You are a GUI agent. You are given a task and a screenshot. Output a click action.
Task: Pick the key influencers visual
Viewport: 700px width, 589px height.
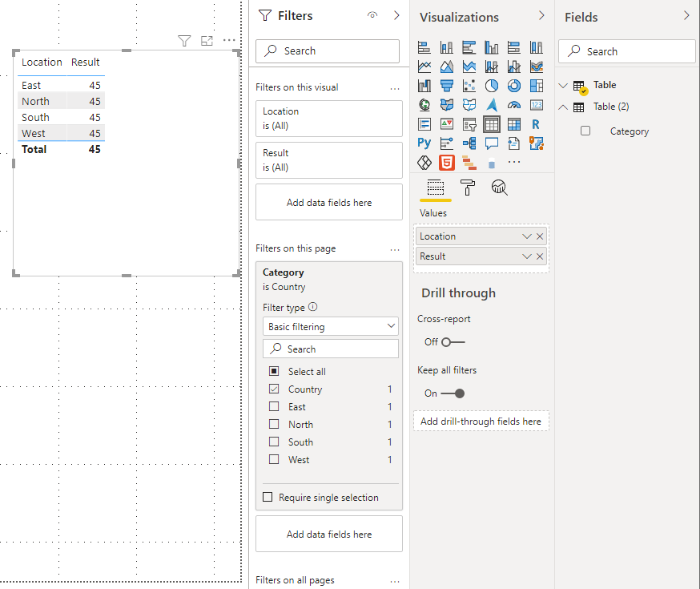(446, 143)
